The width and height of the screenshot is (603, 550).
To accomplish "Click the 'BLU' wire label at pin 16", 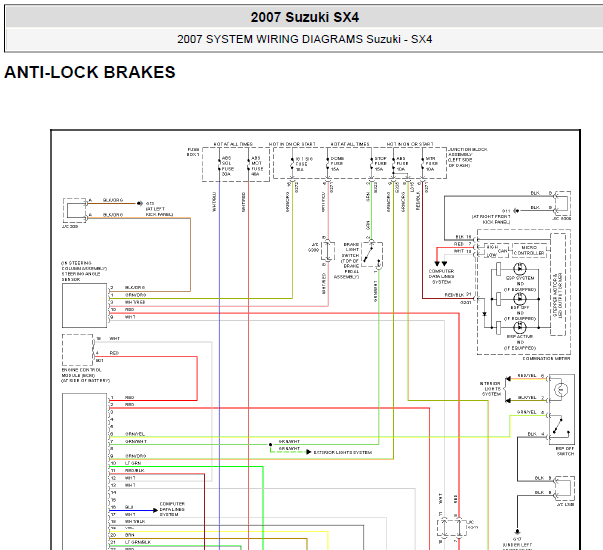I will tap(129, 507).
